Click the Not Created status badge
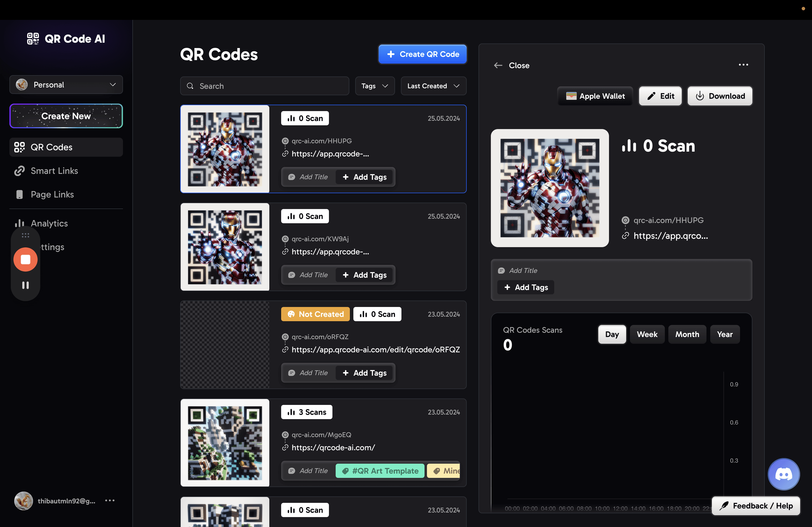Screen dimensions: 812x527 (315, 314)
